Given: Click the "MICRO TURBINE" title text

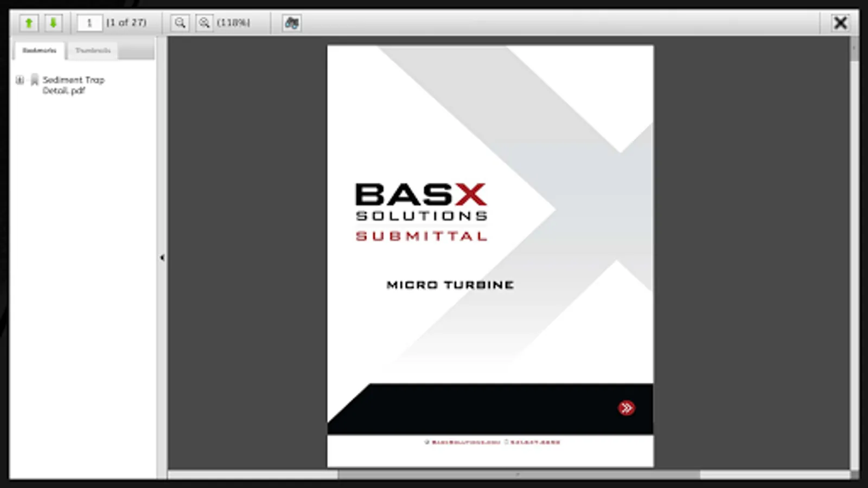Looking at the screenshot, I should point(450,285).
